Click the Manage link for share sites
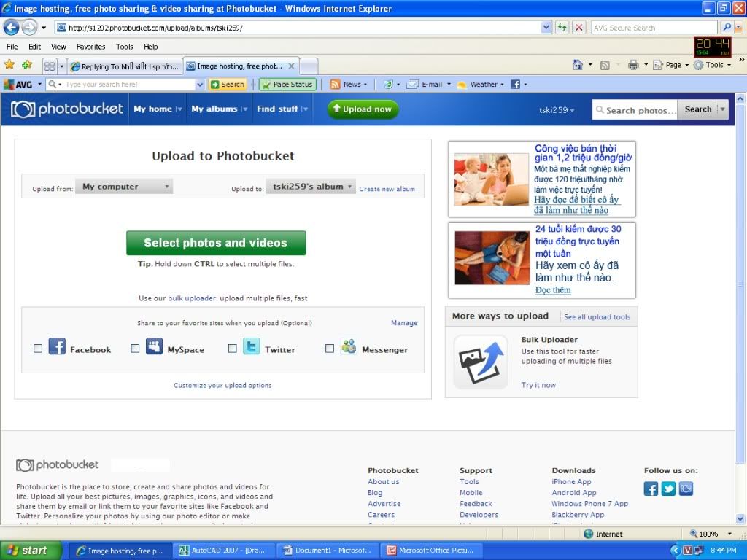Image resolution: width=747 pixels, height=560 pixels. click(x=404, y=323)
